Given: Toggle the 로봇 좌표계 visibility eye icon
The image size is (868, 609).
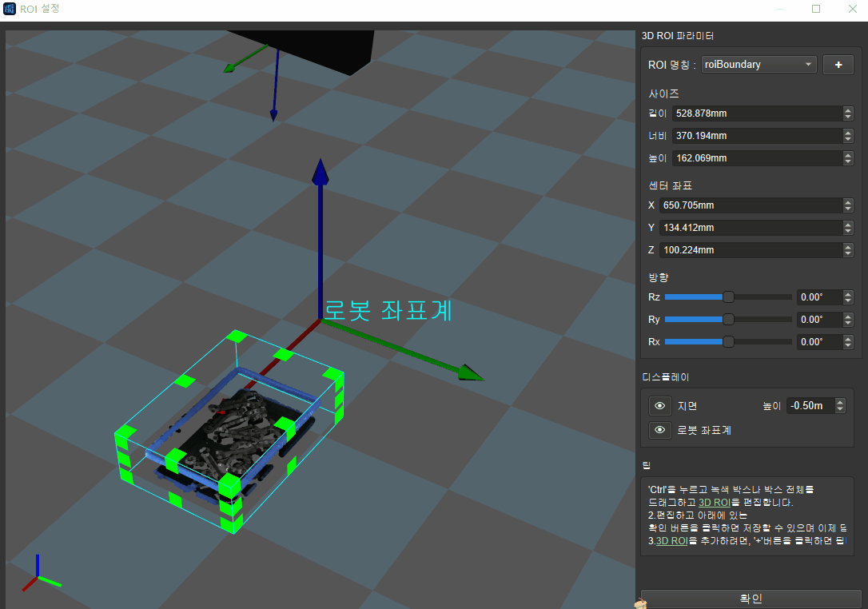Looking at the screenshot, I should (x=660, y=430).
